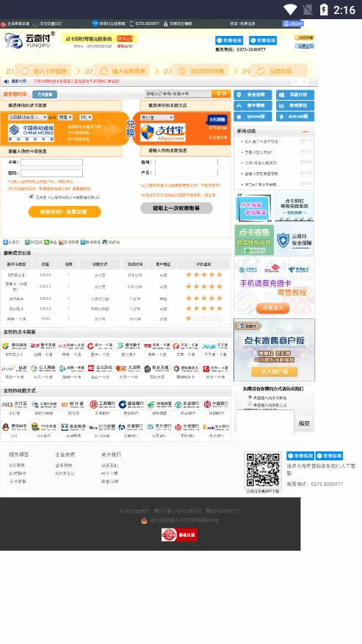Click into the 户名 account name field
The image size is (362, 644).
187,173
